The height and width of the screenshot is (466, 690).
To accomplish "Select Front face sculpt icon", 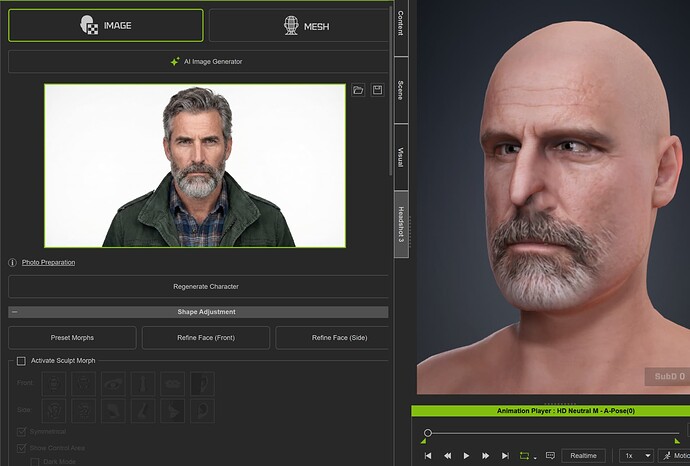I will click(84, 384).
